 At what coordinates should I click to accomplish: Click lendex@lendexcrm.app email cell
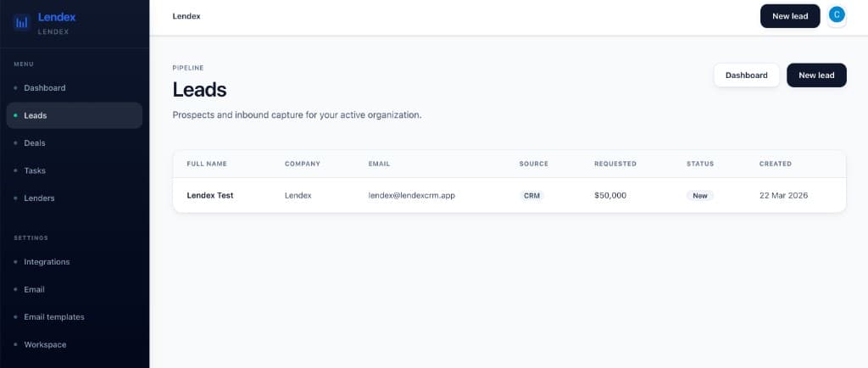click(411, 195)
